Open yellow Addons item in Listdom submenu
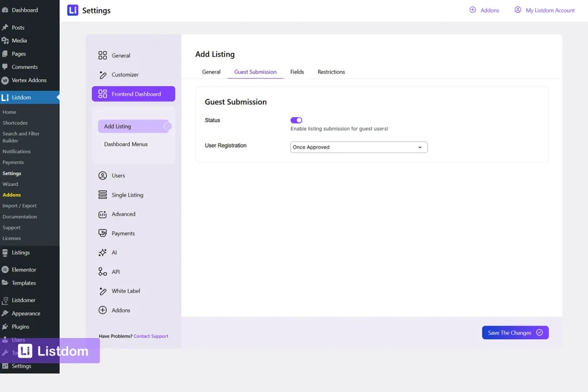 click(x=11, y=195)
